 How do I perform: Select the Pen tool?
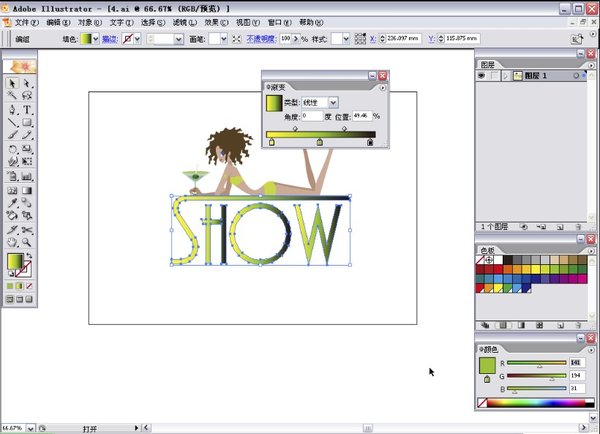[12, 109]
